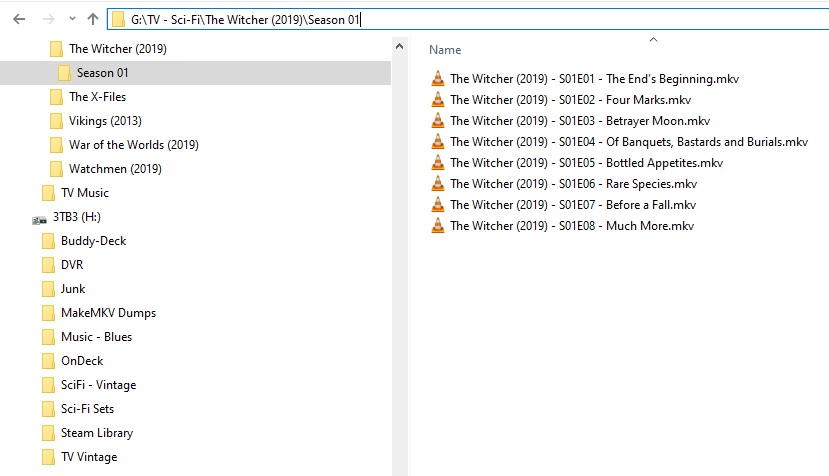Click the folder icon beside Vikings (2013)
The image size is (829, 476).
tap(56, 121)
